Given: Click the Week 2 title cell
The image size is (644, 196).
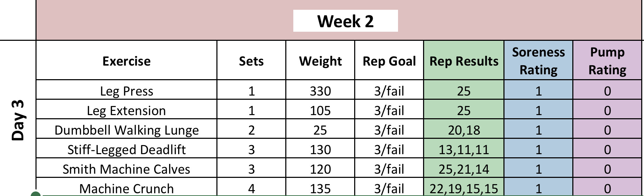Looking at the screenshot, I should coord(345,21).
